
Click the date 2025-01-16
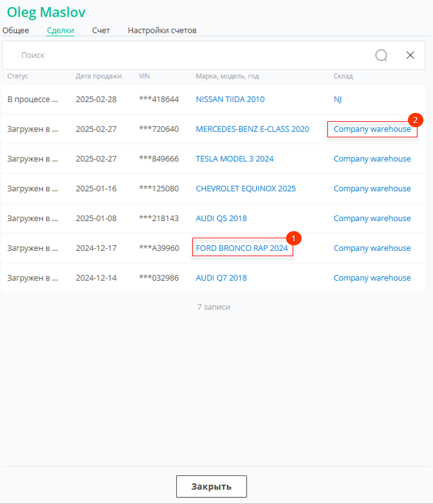96,189
